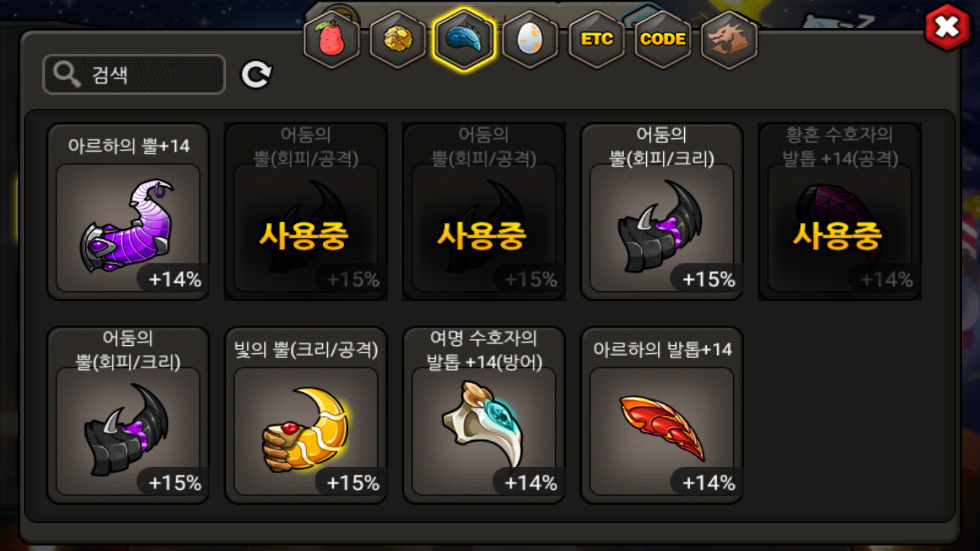
Task: Choose the top-row 어둠의 뿔(회피/크리) horn
Action: 661,212
